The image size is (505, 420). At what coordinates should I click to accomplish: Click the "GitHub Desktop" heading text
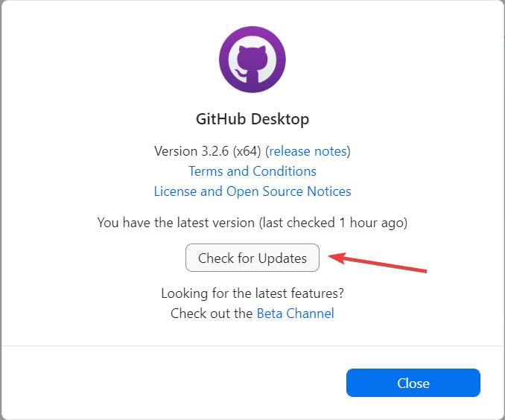coord(252,119)
